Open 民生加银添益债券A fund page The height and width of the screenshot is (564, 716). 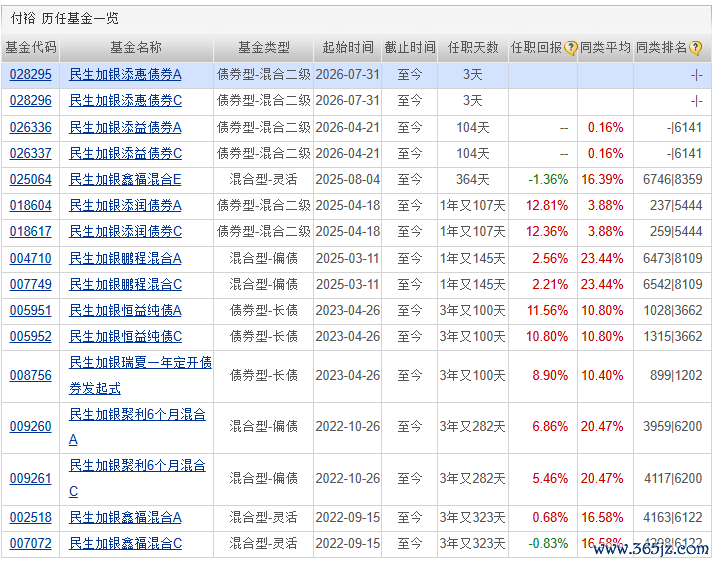[x=126, y=127]
